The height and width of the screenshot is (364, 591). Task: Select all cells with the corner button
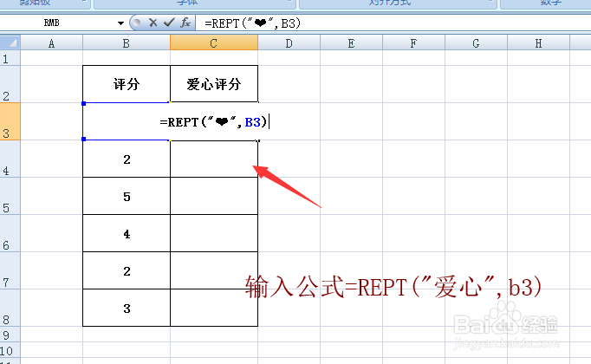click(10, 42)
